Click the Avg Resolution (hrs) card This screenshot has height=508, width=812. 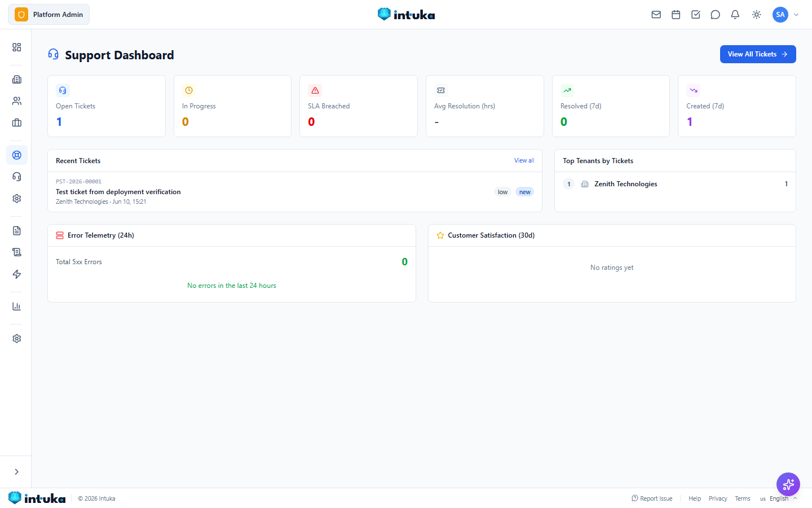(x=485, y=106)
